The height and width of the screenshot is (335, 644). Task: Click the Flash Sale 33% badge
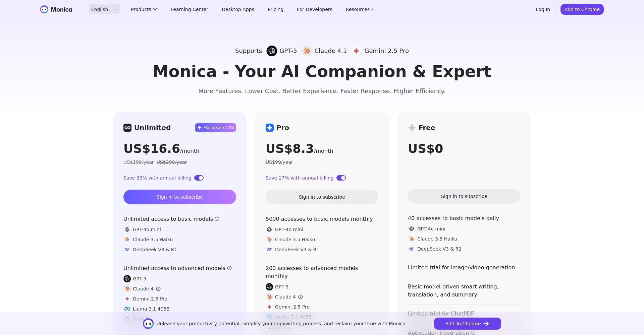(215, 128)
